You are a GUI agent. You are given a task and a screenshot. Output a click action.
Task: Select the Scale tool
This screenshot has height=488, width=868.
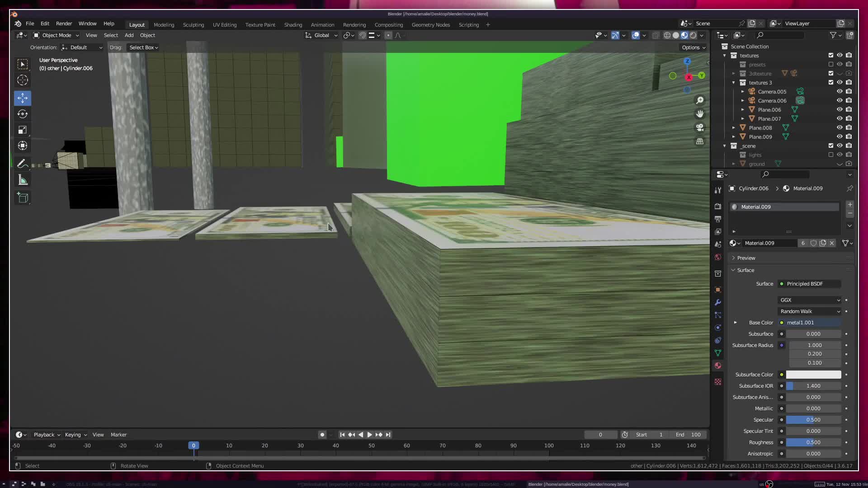(x=23, y=130)
